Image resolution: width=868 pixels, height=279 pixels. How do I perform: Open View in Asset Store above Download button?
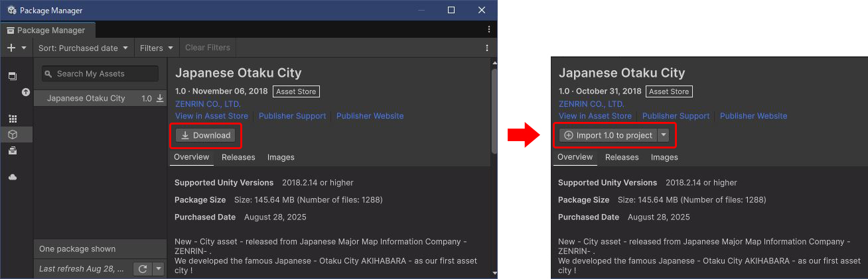tap(212, 116)
